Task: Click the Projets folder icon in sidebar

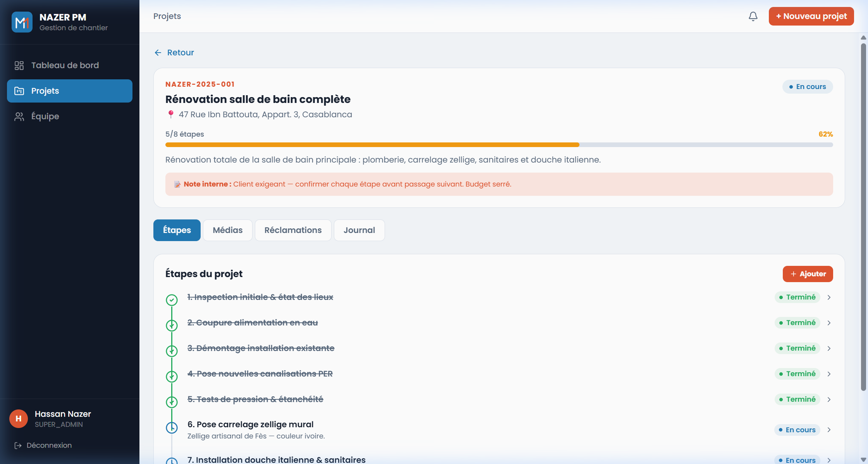Action: [x=19, y=91]
